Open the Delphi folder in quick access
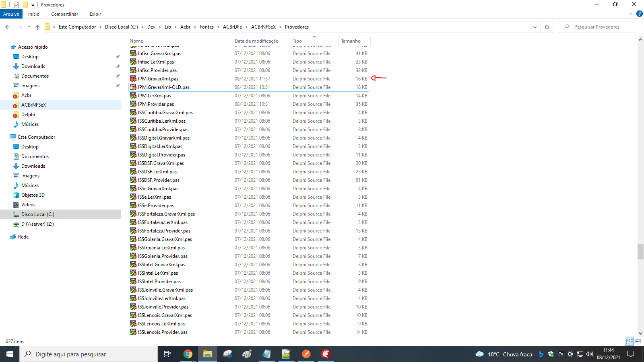Viewport: 644px width, 362px height. (x=28, y=115)
